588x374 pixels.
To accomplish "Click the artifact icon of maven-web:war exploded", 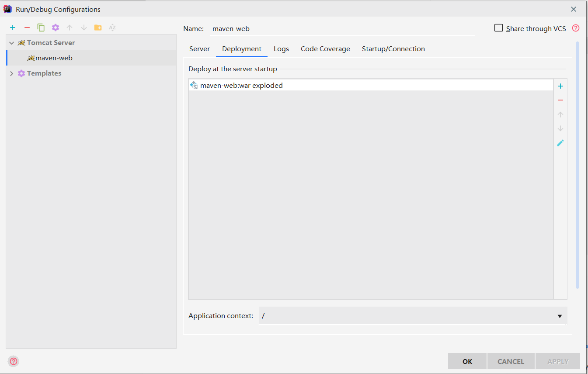I will [x=194, y=85].
